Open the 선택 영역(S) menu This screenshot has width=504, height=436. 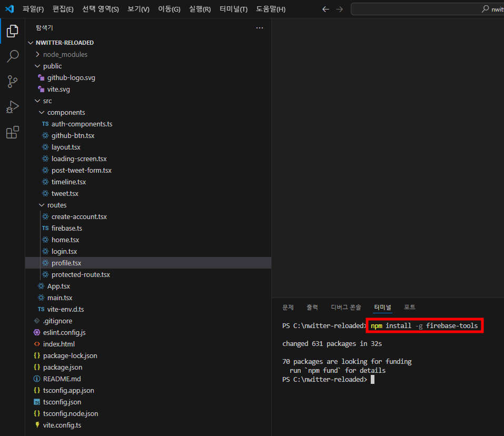tap(100, 9)
